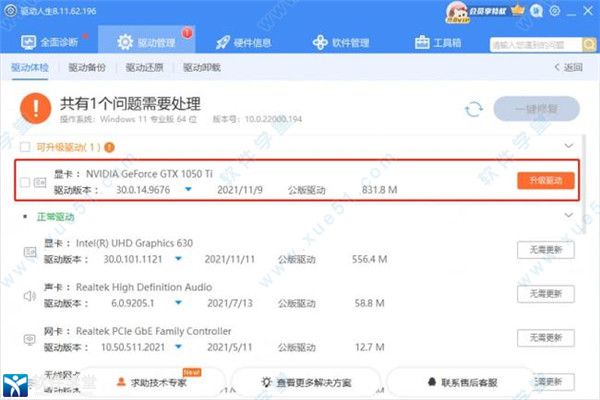Click the 一键修复 button

536,109
